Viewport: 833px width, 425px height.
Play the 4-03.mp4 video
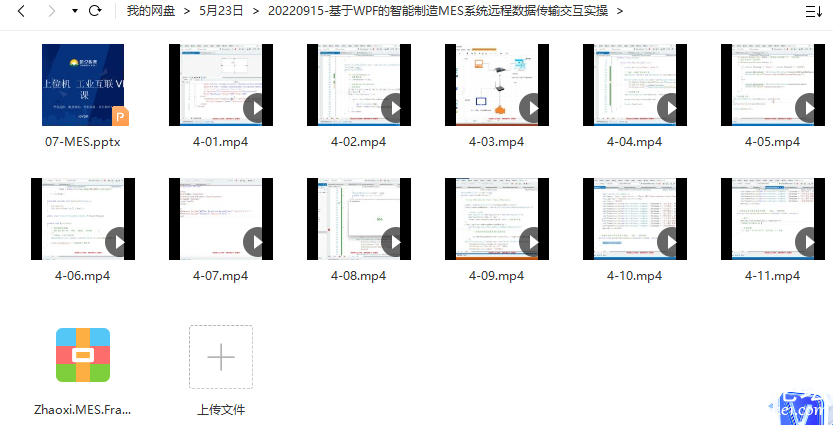534,107
